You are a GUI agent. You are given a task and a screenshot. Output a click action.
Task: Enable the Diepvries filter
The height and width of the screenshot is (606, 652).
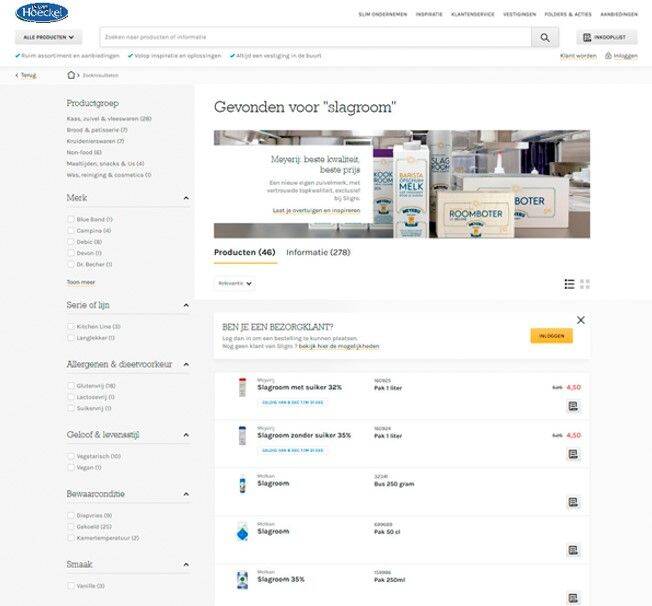coord(71,515)
